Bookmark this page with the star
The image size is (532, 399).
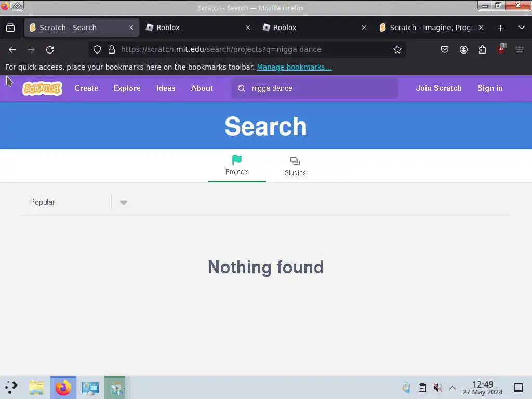397,49
